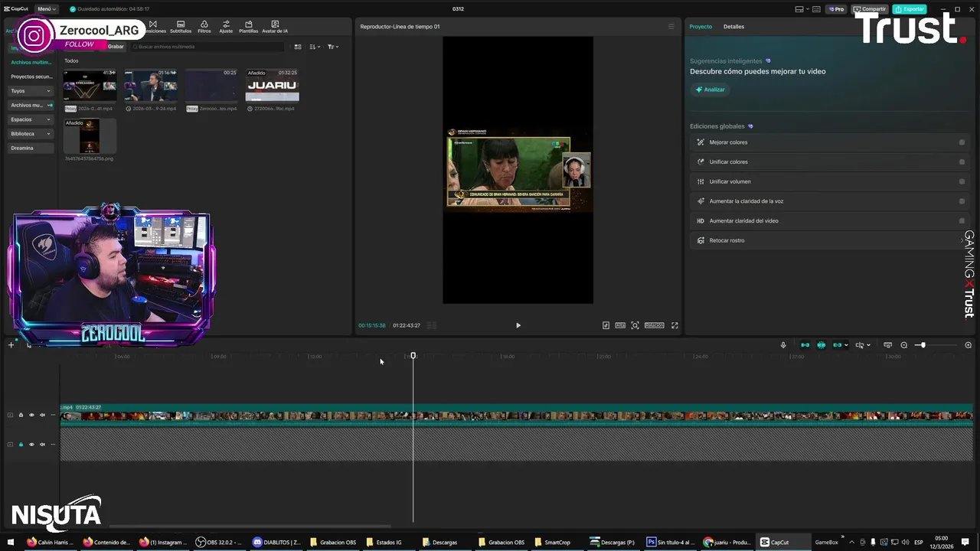
Task: Expand the Espacios section
Action: coord(31,119)
